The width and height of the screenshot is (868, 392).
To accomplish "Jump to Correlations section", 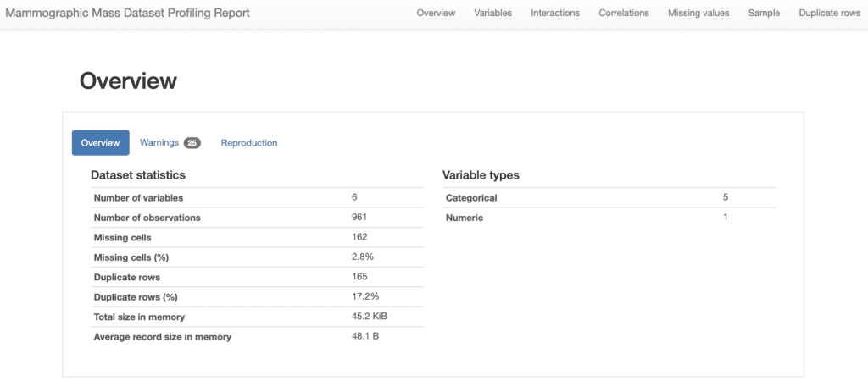I will 623,13.
